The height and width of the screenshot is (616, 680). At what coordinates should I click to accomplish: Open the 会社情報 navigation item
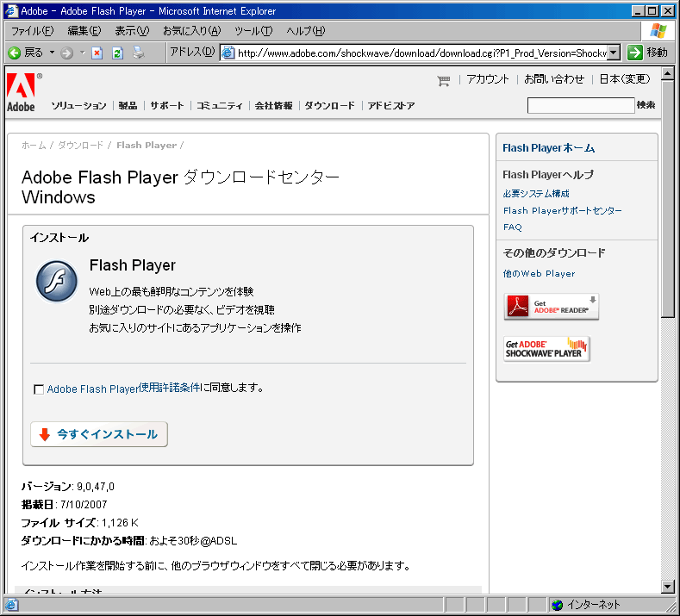274,106
